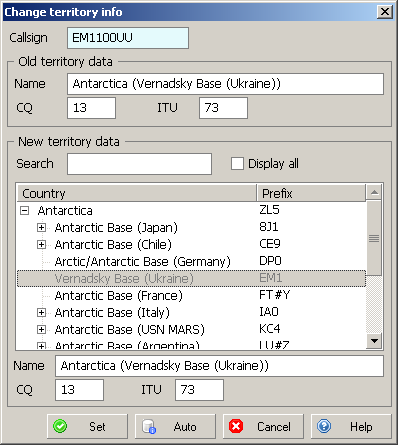398x445 pixels.
Task: Expand Antarctic Base (Japan) node
Action: pyautogui.click(x=41, y=228)
